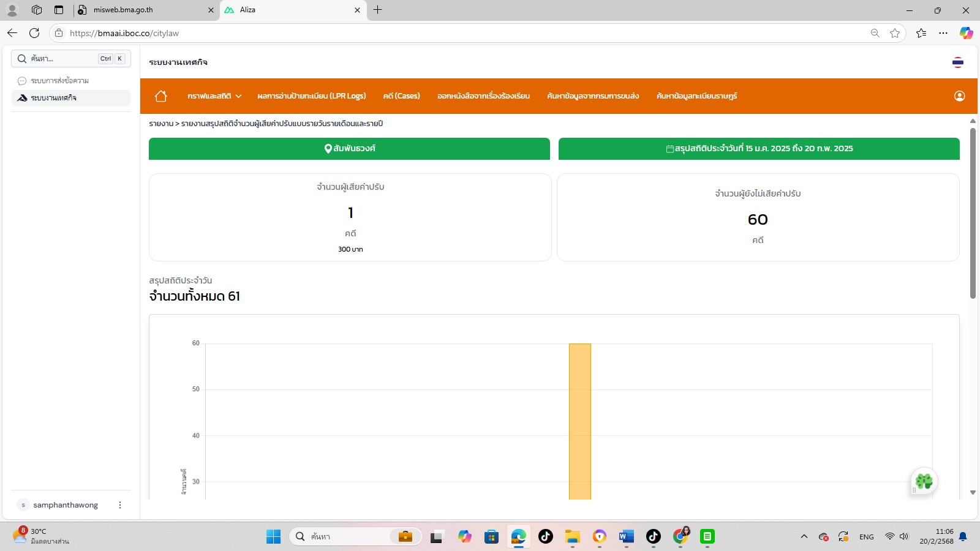Open the Copilot icon in browser toolbar
The height and width of the screenshot is (551, 980).
click(966, 33)
